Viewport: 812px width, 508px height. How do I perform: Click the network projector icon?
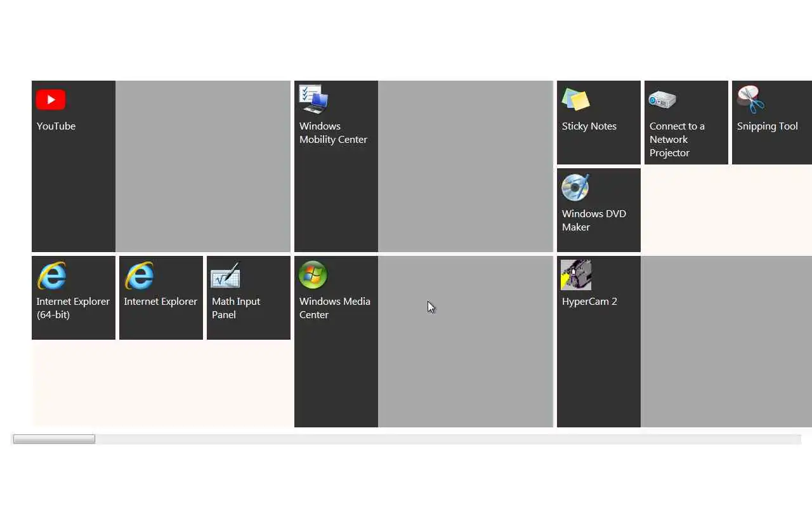663,100
